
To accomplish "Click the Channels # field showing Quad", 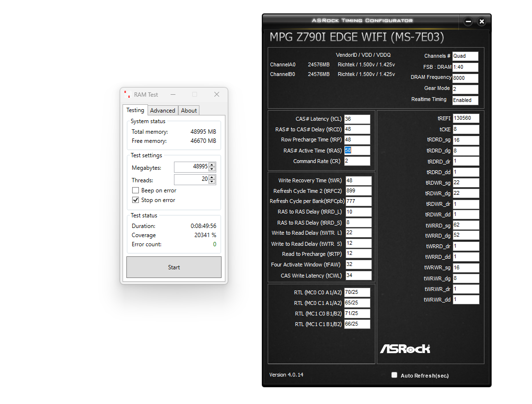I will [465, 56].
